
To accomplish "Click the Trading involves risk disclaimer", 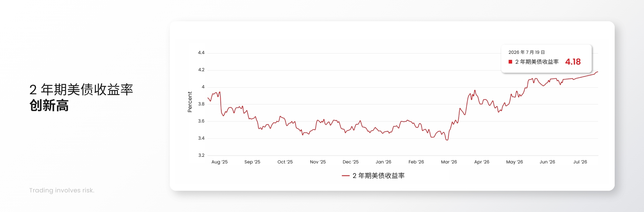I will click(62, 190).
